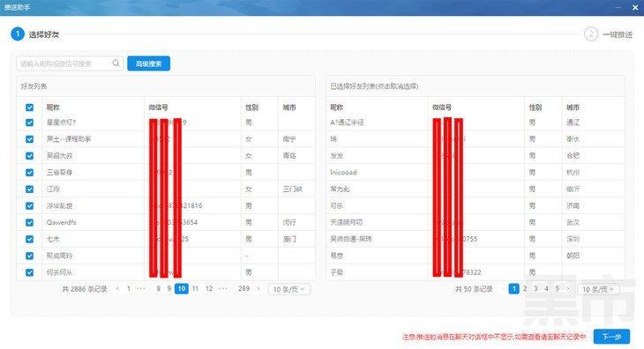Go to previous page in 好友列表 pagination
The height and width of the screenshot is (349, 644).
coord(117,289)
